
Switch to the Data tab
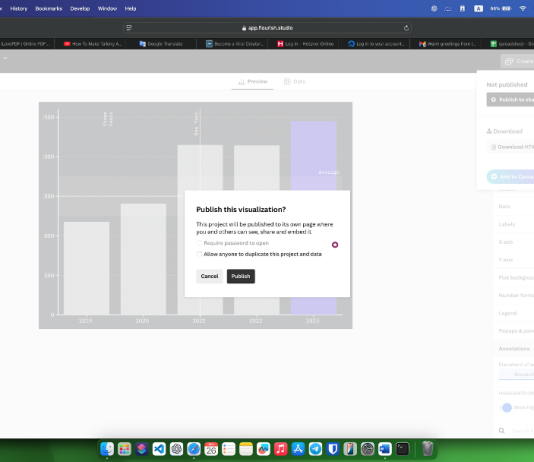[295, 81]
